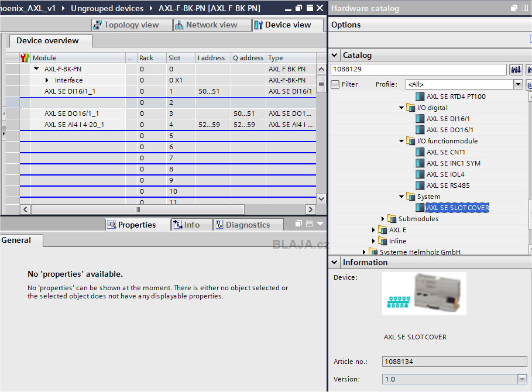Click the Q address column header
Viewport: 532px width, 392px height.
(248, 58)
